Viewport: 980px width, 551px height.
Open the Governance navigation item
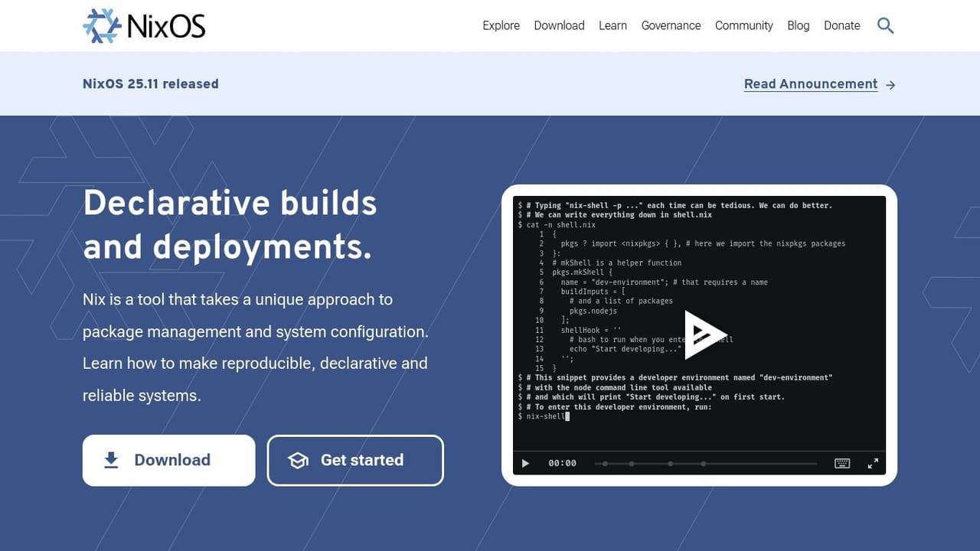coord(671,25)
